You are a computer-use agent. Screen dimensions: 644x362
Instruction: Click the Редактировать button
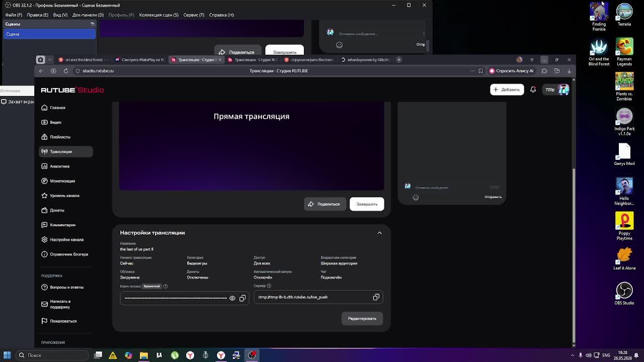tap(362, 318)
